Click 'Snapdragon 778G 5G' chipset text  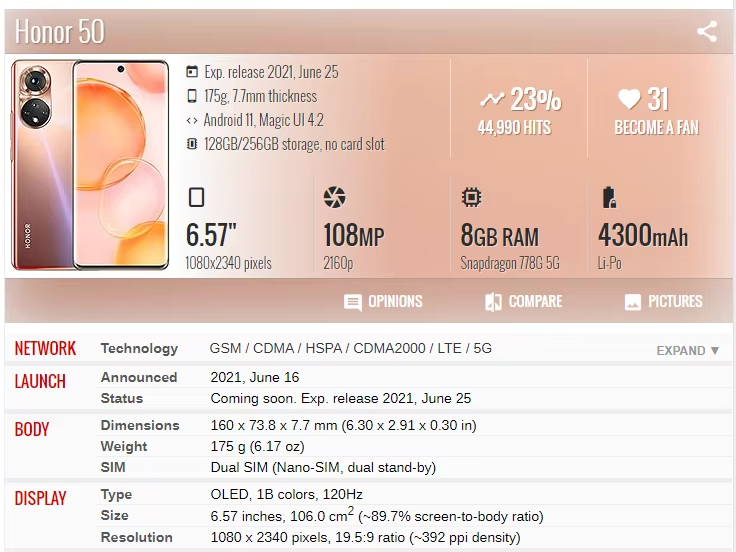coord(510,263)
